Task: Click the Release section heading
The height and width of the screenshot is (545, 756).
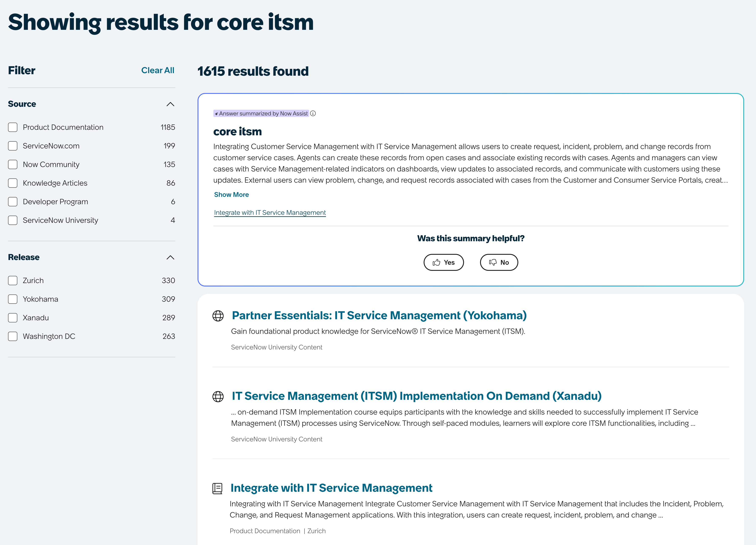Action: (x=24, y=257)
